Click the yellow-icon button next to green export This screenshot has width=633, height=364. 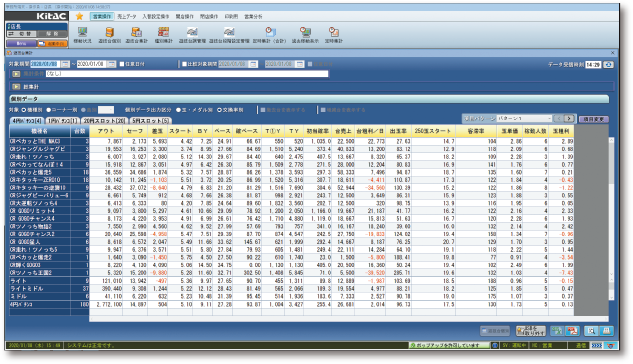tap(530, 331)
